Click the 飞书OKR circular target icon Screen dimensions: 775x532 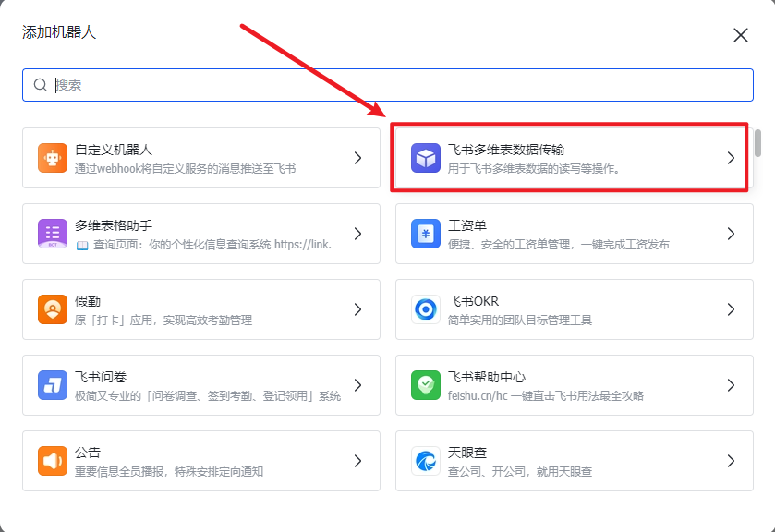tap(426, 309)
